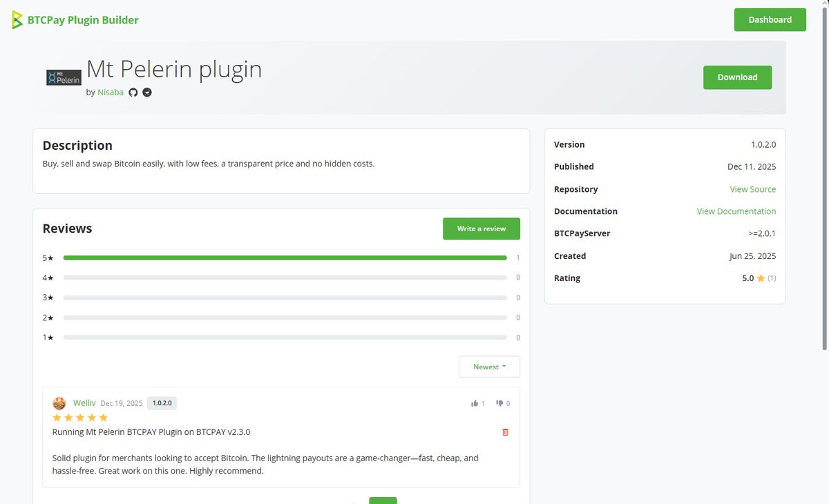Open the View Documentation link

coord(736,211)
